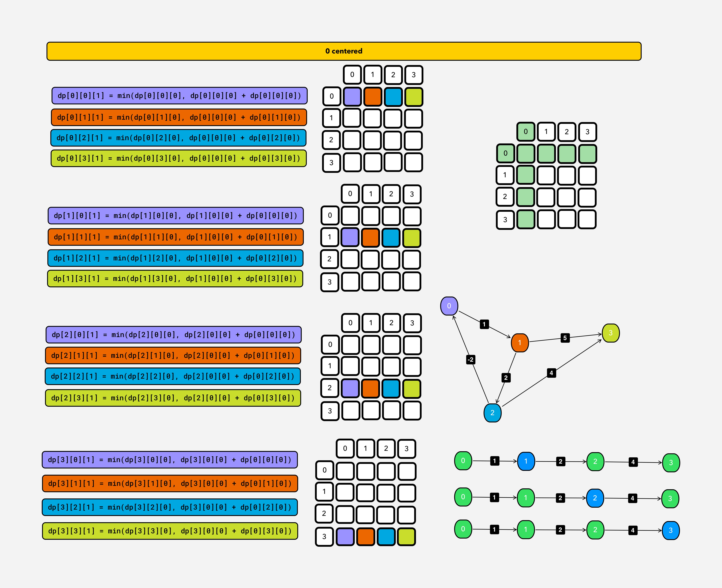This screenshot has width=722, height=588.
Task: Click purple graph node 0
Action: [449, 306]
